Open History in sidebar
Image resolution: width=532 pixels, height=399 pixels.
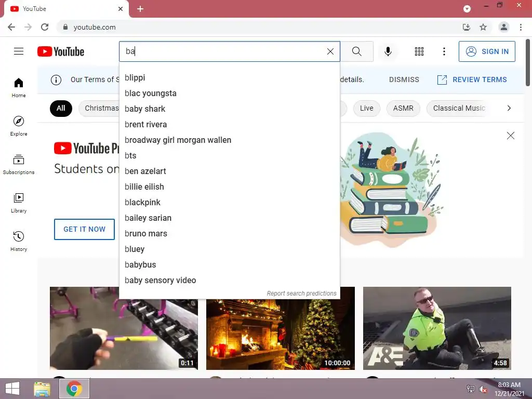(x=19, y=241)
